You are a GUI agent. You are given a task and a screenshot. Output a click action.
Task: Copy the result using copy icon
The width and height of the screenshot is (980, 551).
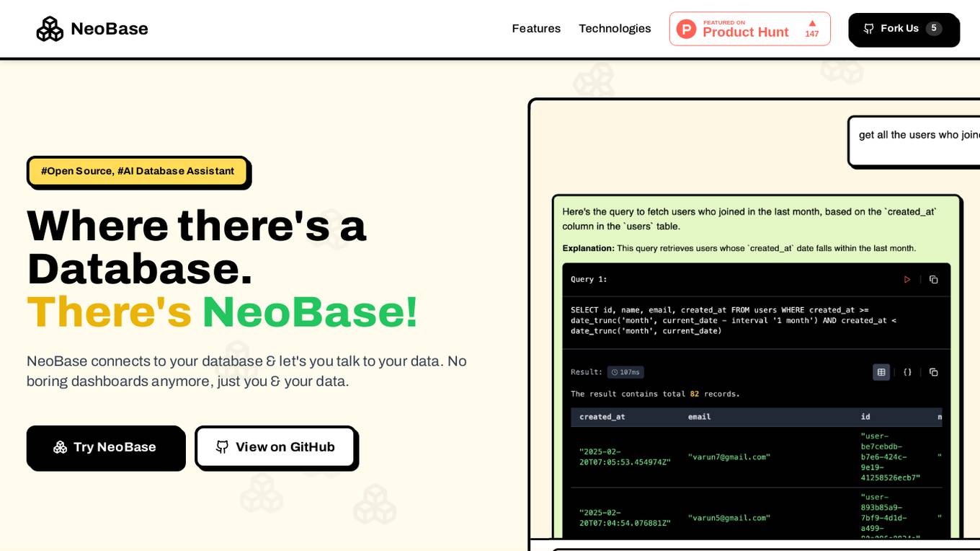pos(933,372)
